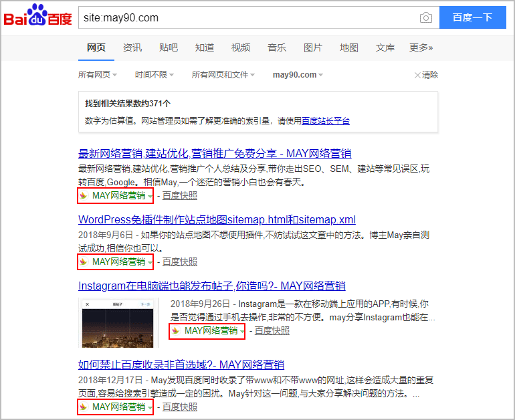Open 百度快照 under the WordPress result
The width and height of the screenshot is (515, 420).
180,261
